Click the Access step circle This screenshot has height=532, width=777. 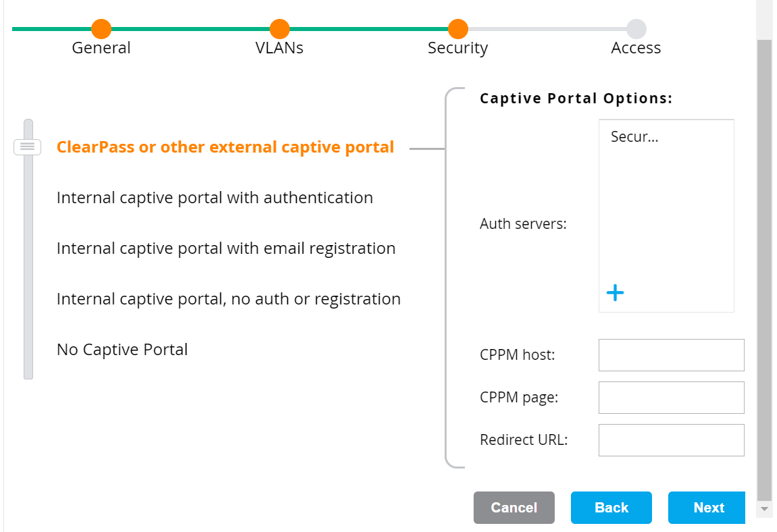tap(636, 29)
